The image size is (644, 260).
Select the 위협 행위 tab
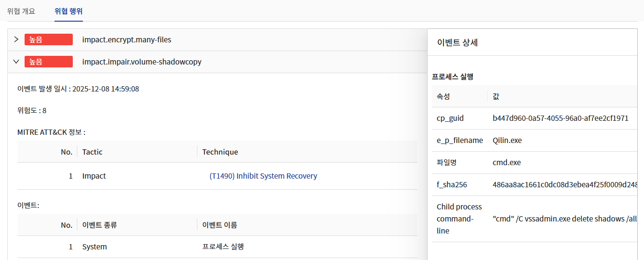tap(68, 11)
